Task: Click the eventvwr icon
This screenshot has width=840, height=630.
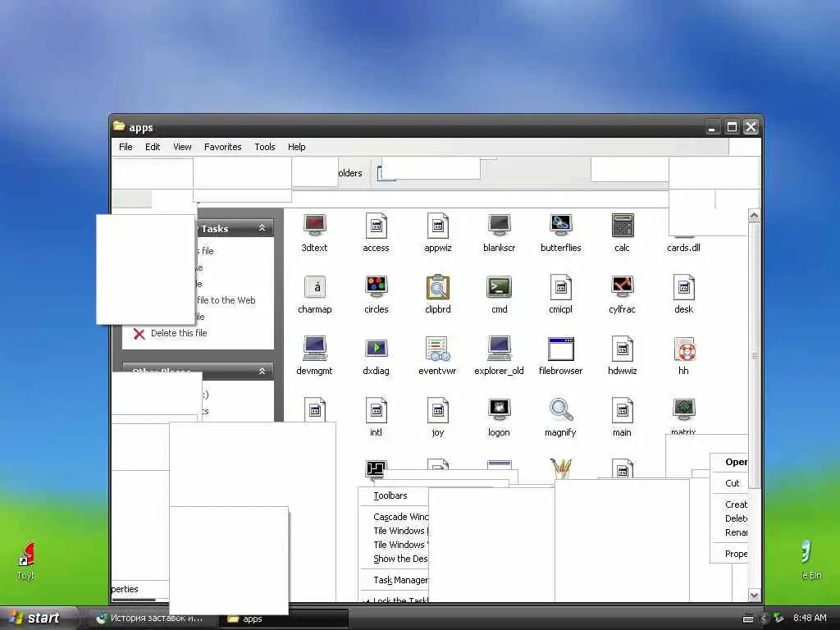Action: click(438, 348)
